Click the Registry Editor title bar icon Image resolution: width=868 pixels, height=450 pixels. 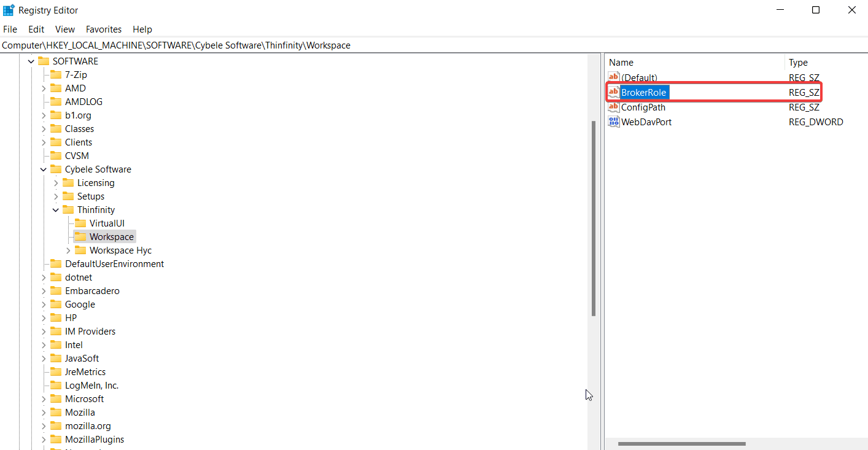coord(9,10)
